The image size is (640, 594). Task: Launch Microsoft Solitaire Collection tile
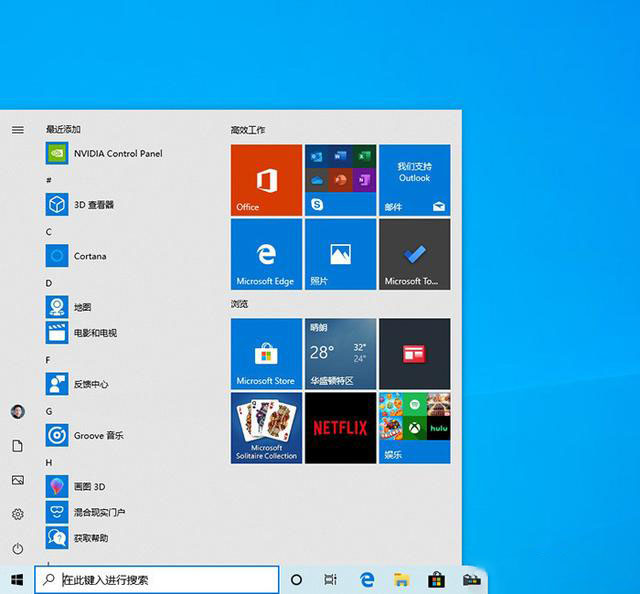267,428
